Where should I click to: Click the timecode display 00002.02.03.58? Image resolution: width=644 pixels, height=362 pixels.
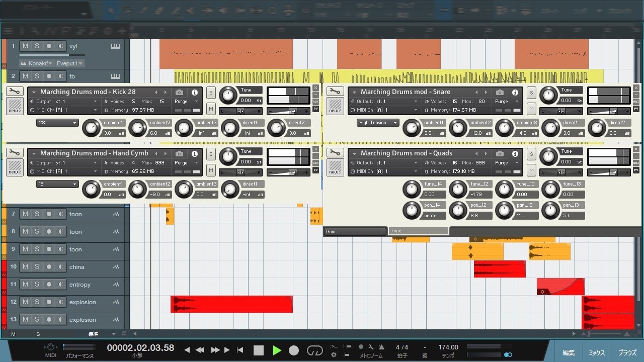140,347
